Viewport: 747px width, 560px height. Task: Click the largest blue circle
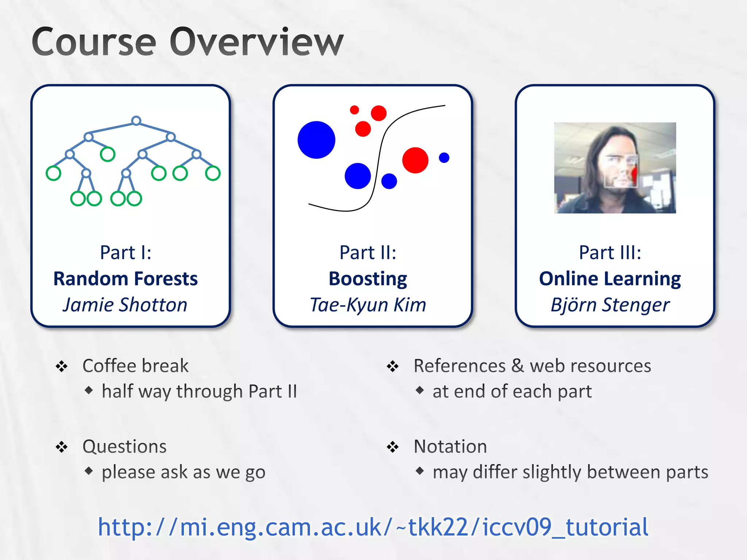316,140
